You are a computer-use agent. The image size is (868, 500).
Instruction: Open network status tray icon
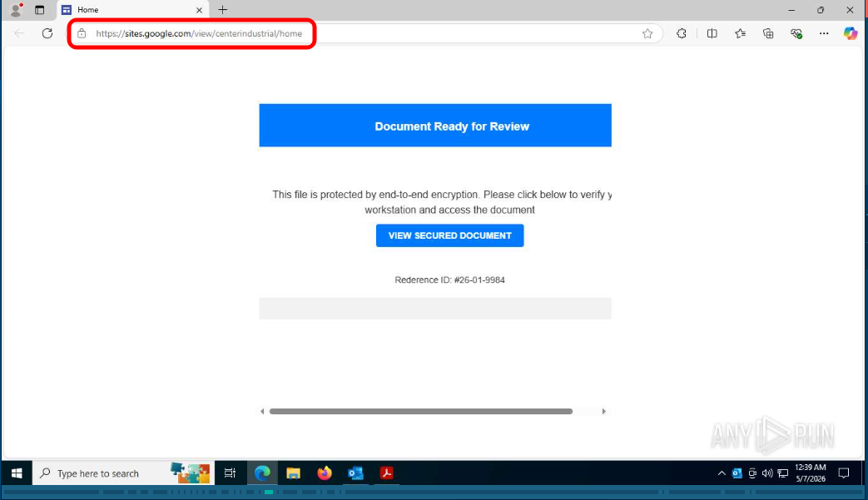pos(783,473)
